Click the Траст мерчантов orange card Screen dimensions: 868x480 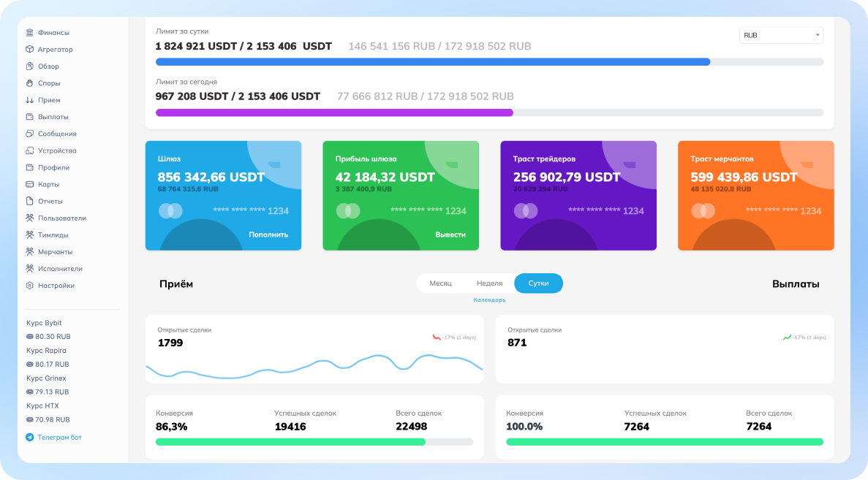click(756, 196)
